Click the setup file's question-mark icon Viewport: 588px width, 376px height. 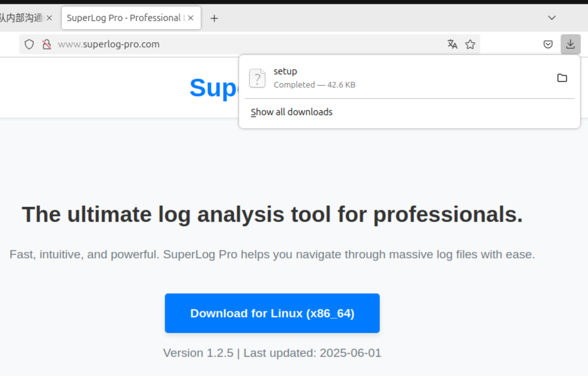pyautogui.click(x=257, y=78)
